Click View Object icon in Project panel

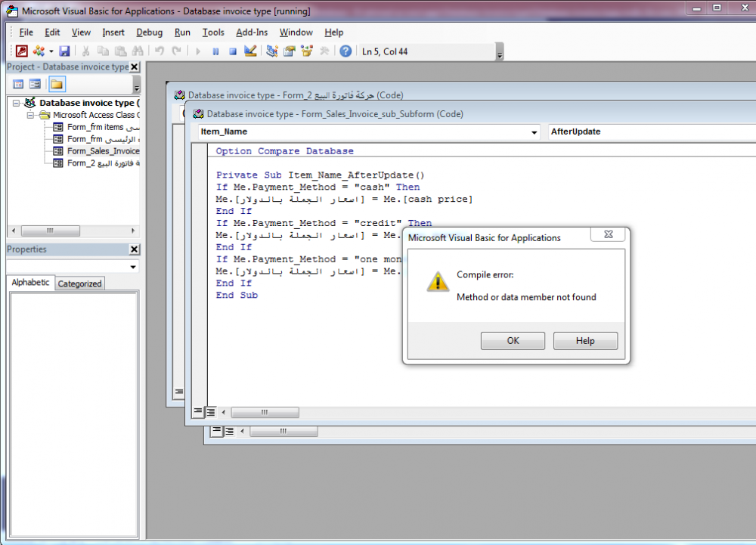click(35, 85)
